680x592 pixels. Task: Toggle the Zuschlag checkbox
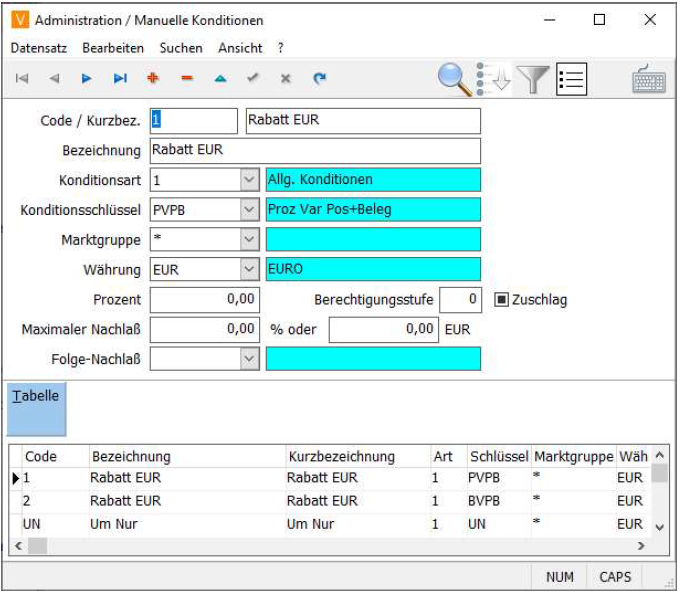point(502,299)
